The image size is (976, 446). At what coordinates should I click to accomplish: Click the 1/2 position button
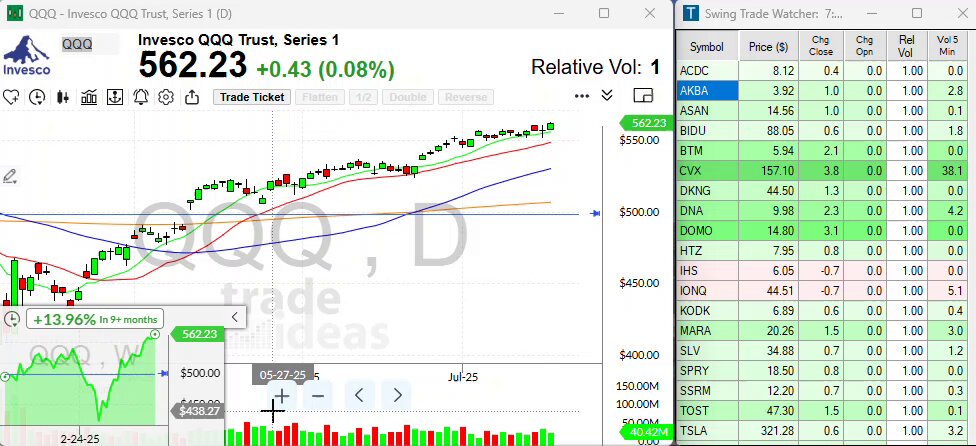click(x=364, y=97)
